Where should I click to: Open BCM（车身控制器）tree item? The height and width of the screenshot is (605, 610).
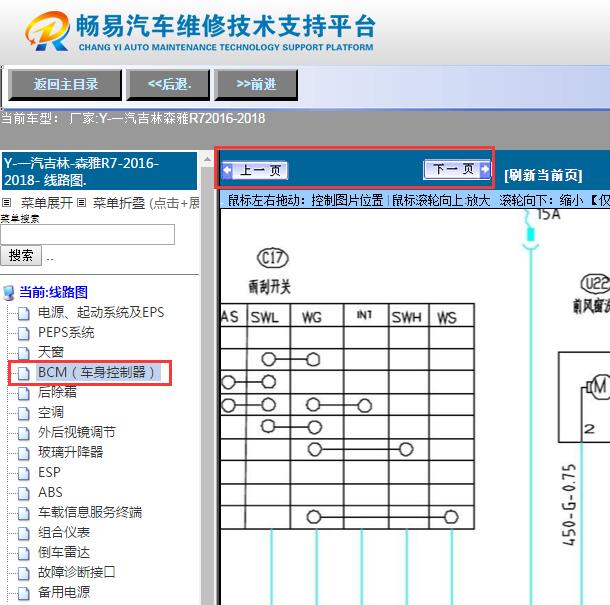98,372
